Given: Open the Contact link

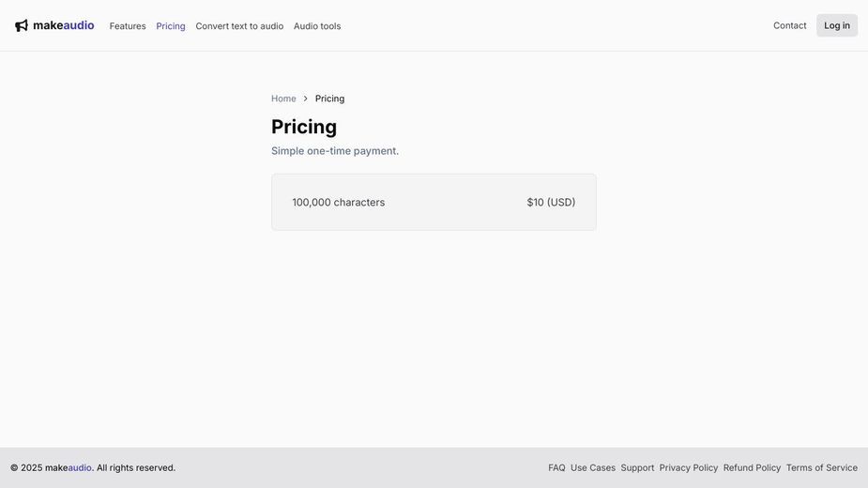Looking at the screenshot, I should [789, 25].
